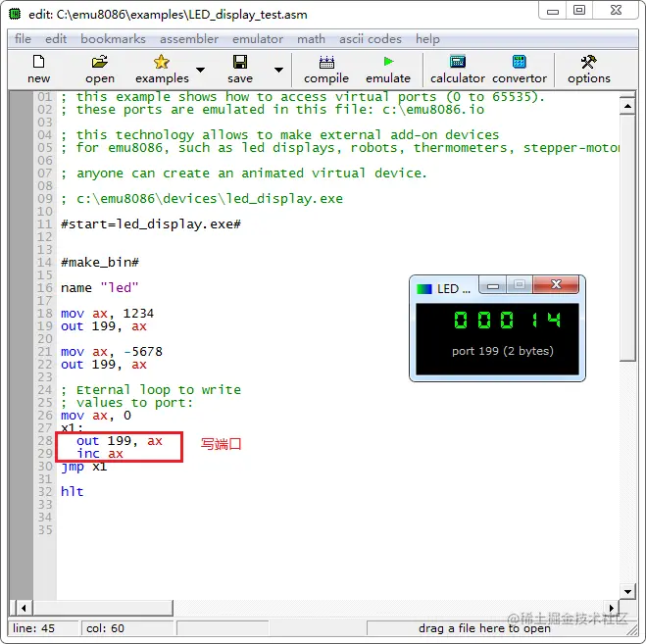Click the vertical scrollbar thumb
Screen dimensions: 646x644
[x=627, y=238]
